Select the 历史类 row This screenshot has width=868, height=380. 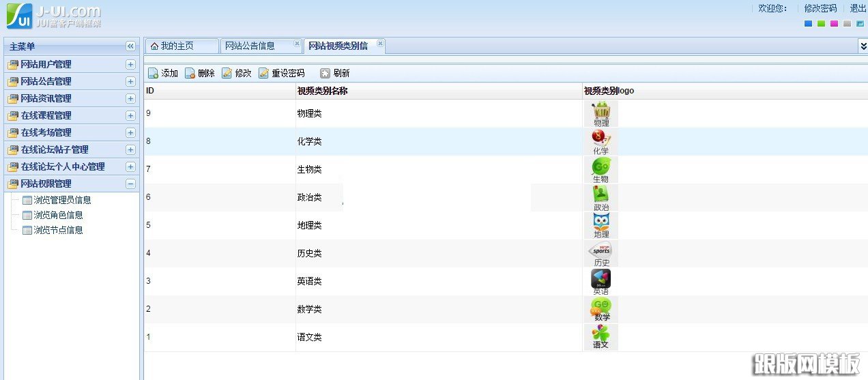(x=506, y=254)
